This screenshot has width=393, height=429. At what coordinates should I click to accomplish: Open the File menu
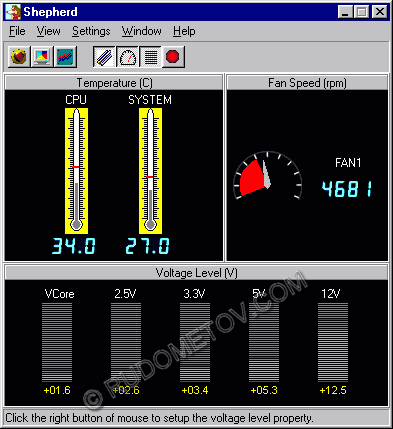click(x=17, y=31)
